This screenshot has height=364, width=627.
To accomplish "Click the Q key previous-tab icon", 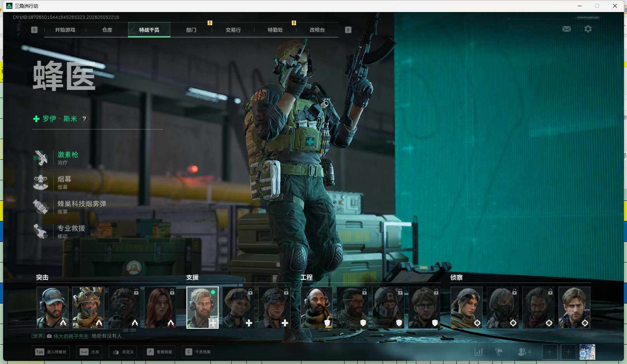I will coord(34,30).
